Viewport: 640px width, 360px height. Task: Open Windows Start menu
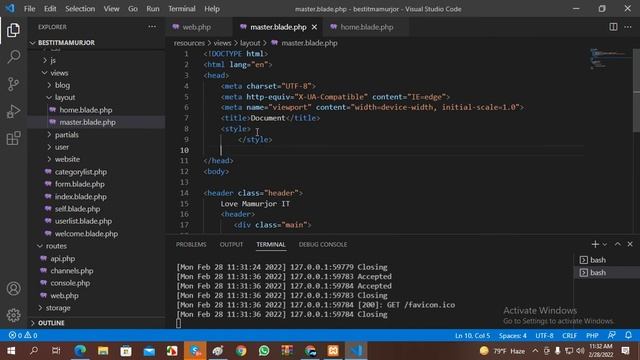pyautogui.click(x=11, y=351)
